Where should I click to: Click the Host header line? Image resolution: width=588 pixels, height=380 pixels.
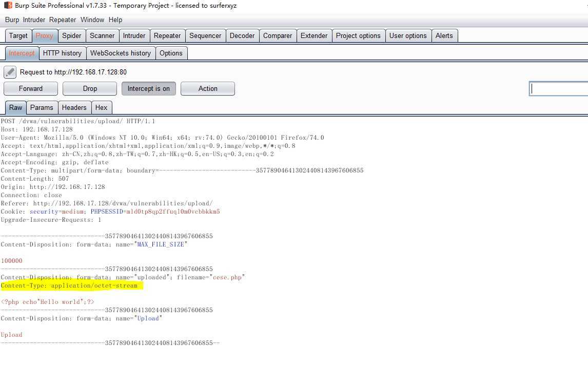pos(37,129)
